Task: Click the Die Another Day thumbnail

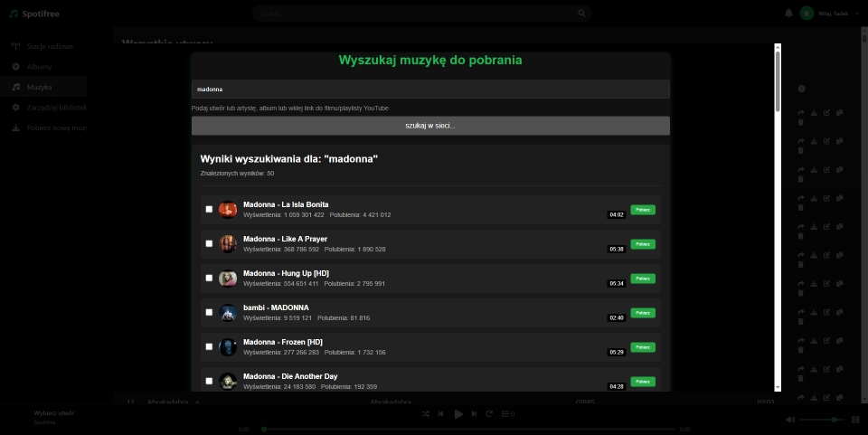Action: (x=228, y=382)
